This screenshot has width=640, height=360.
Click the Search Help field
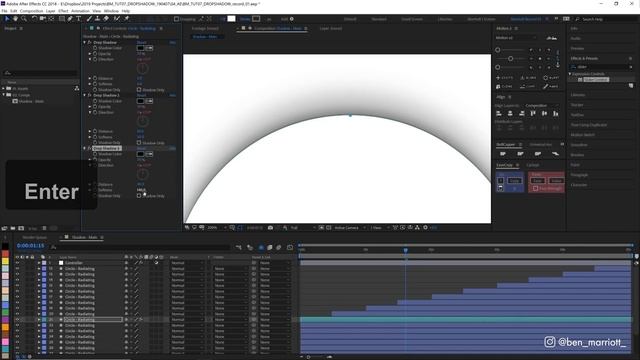point(605,19)
